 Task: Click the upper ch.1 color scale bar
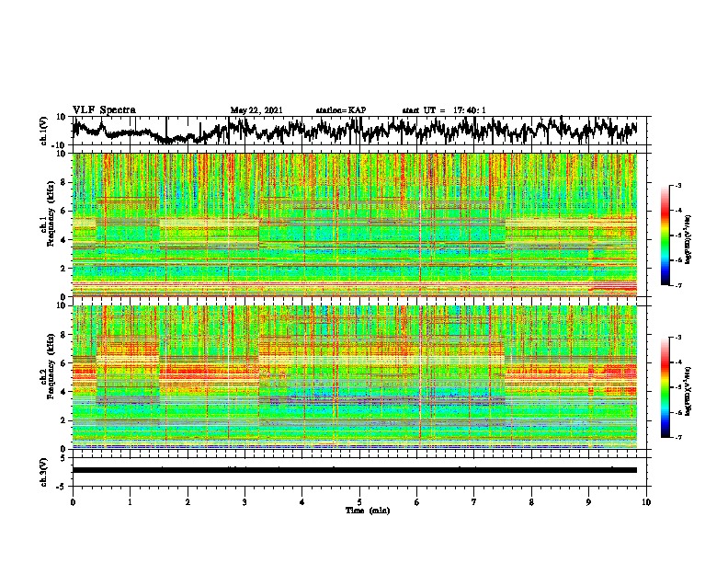(665, 235)
